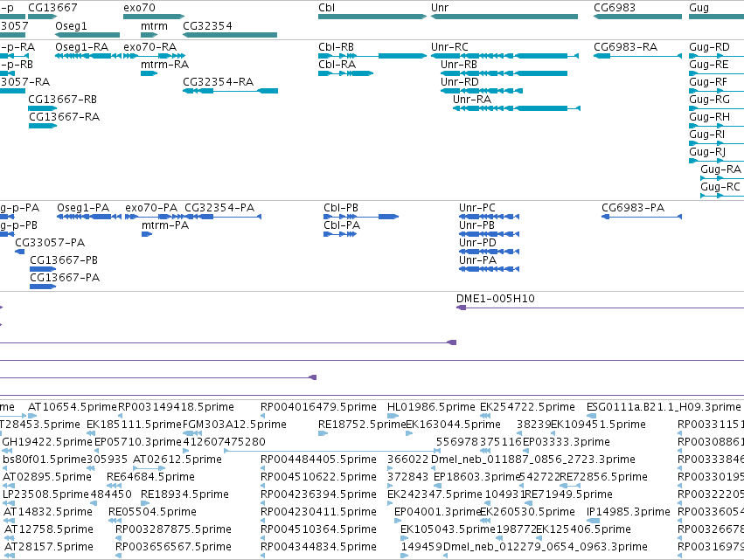Click the CG6983 gene bar
Image resolution: width=744 pixels, height=560 pixels.
pos(637,17)
